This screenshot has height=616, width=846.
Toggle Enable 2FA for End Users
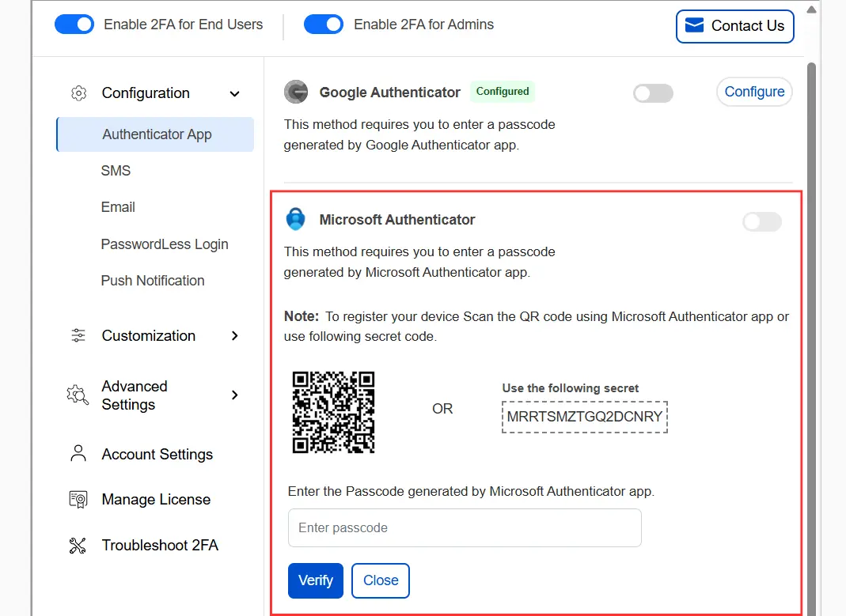point(74,25)
